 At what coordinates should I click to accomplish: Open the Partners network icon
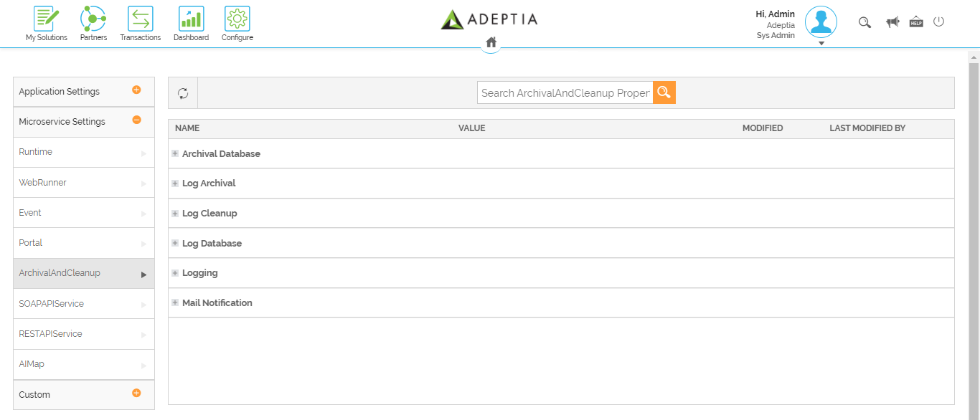(x=93, y=19)
